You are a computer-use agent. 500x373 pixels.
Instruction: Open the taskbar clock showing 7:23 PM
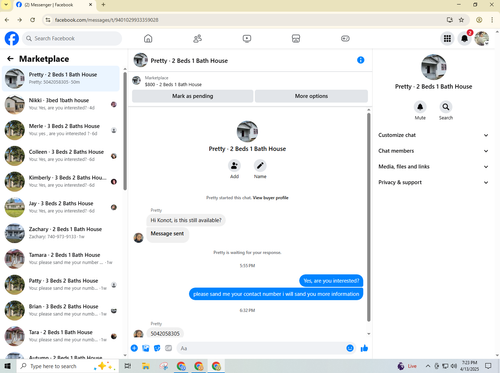point(469,366)
